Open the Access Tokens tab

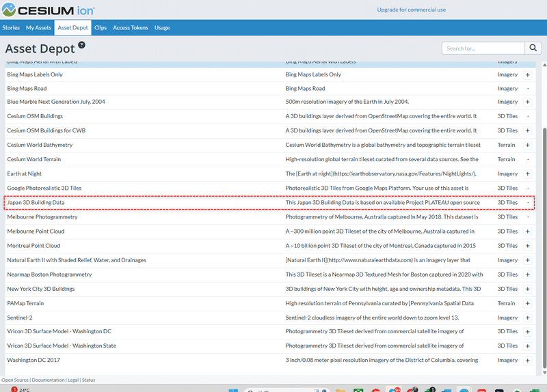click(131, 27)
